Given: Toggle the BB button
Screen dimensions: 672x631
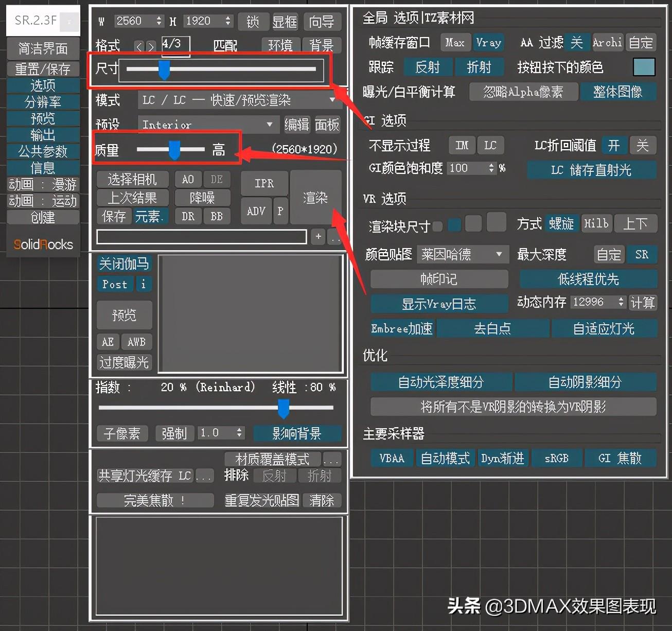Looking at the screenshot, I should point(217,216).
